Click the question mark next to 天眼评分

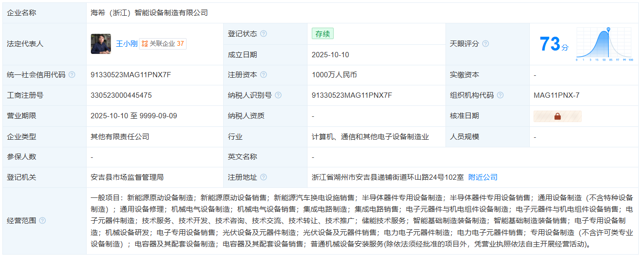coord(485,44)
